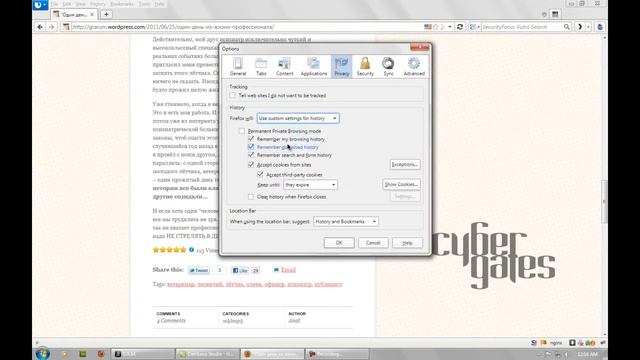This screenshot has width=640, height=360.
Task: Uncheck Remember search and form history
Action: [251, 155]
